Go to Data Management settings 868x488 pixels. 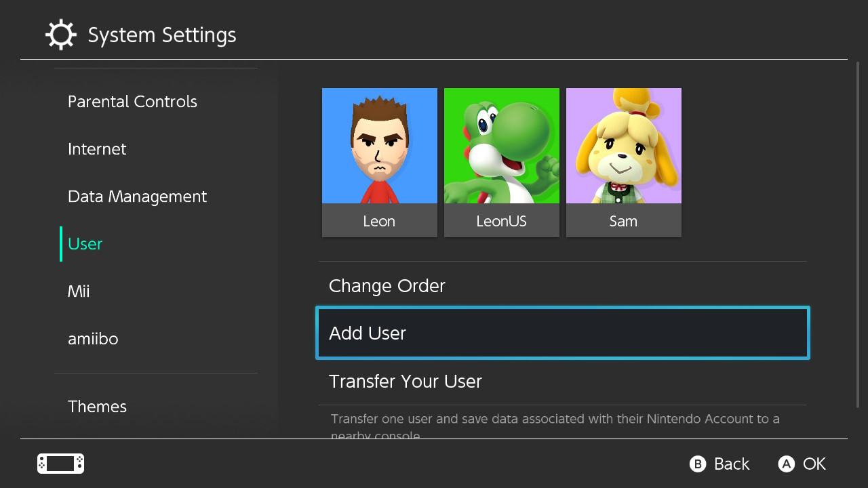(137, 197)
